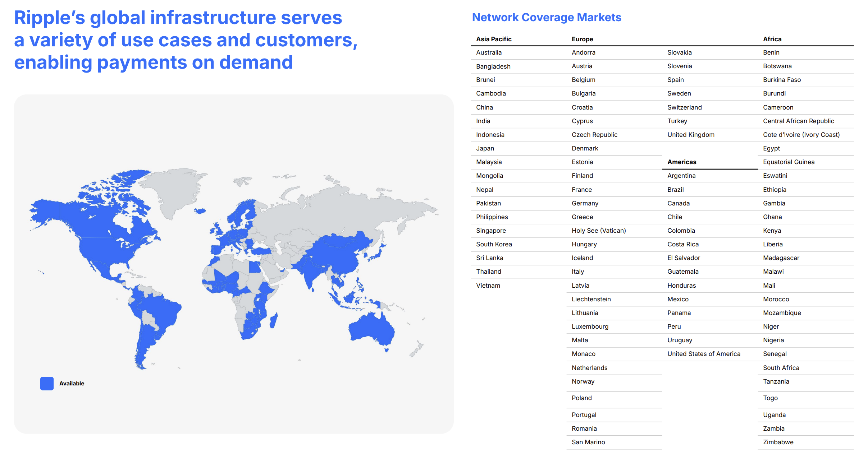The image size is (868, 454).
Task: Select the Asia Pacific column header
Action: (x=493, y=39)
